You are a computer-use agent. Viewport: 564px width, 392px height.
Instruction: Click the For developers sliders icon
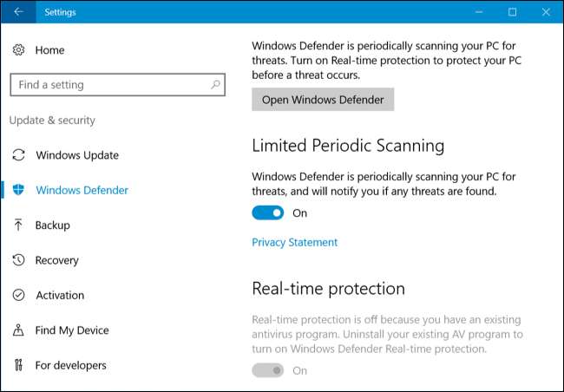tap(18, 365)
